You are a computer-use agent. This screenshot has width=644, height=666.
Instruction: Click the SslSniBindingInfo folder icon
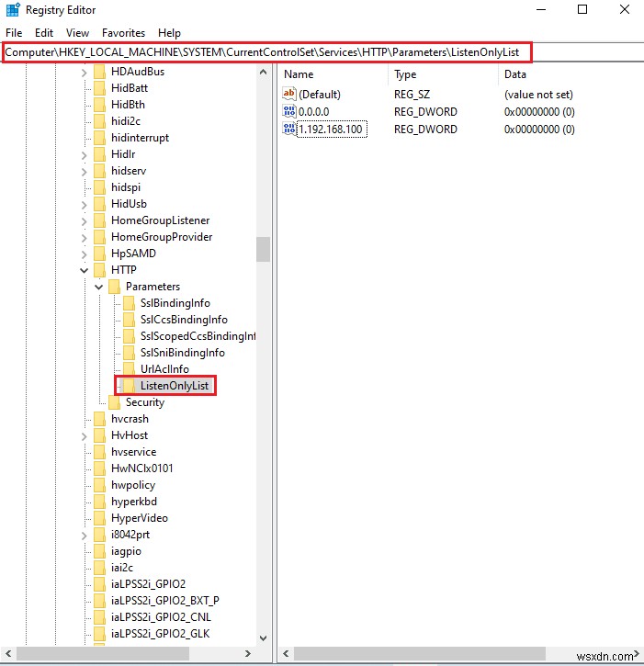130,353
